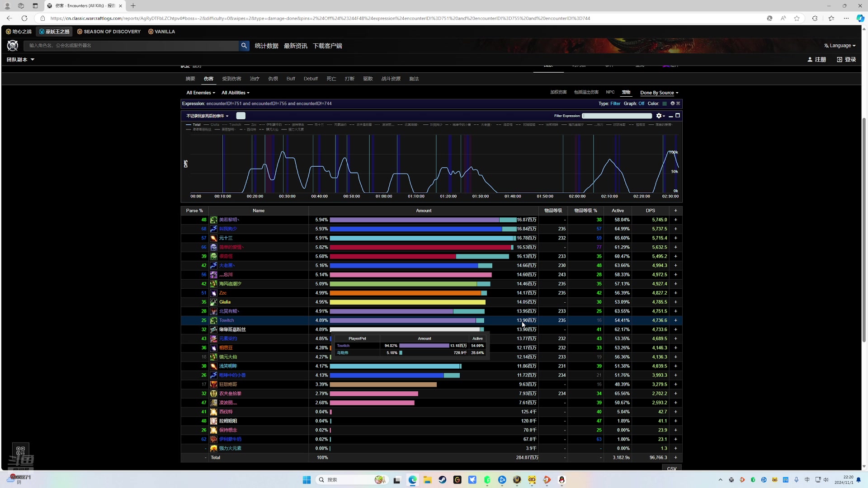This screenshot has width=868, height=488.
Task: Toggle the NPC filter option
Action: (x=610, y=92)
